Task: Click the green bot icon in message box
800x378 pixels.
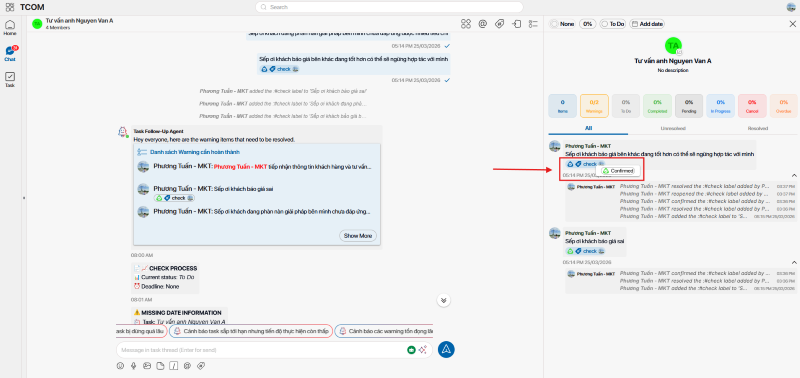Action: tap(411, 349)
